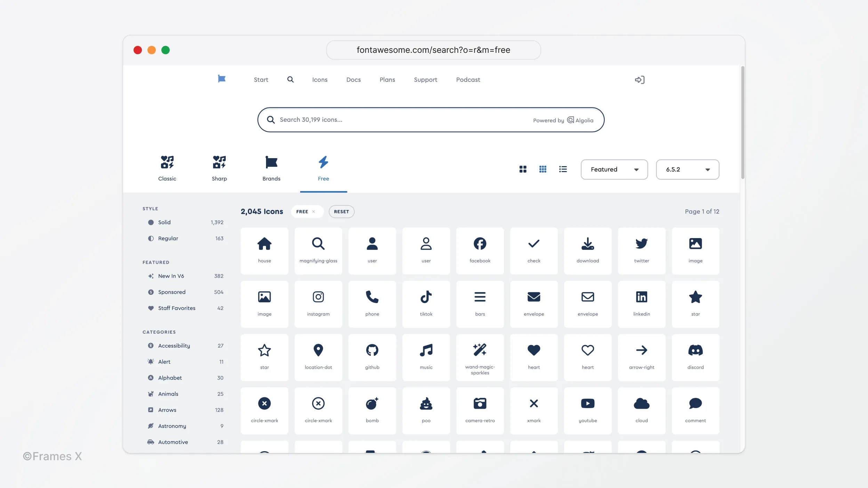Open Support in navigation
The height and width of the screenshot is (488, 868).
pyautogui.click(x=425, y=80)
